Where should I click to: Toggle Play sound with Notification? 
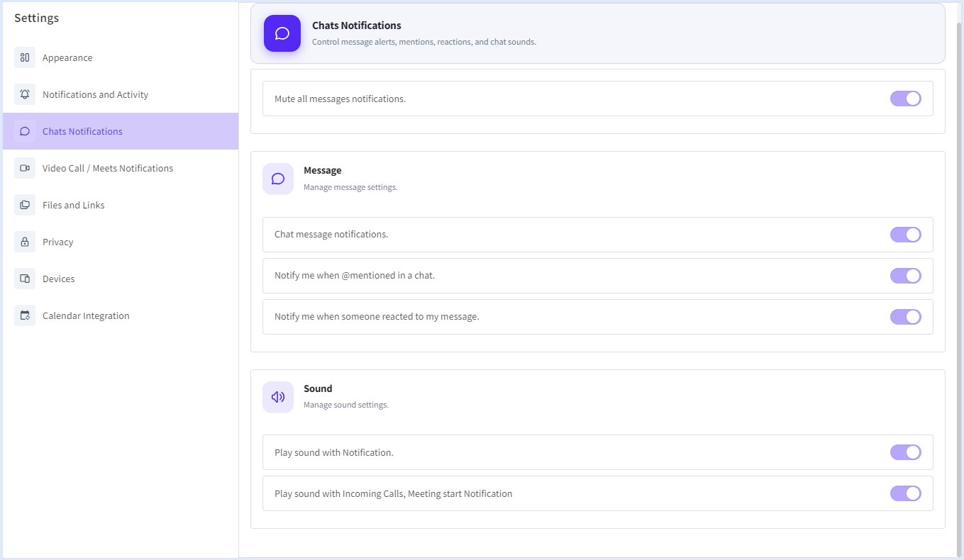(906, 452)
